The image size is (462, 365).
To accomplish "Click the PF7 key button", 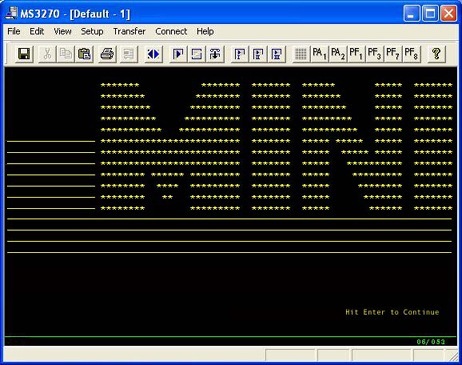I will tap(393, 54).
